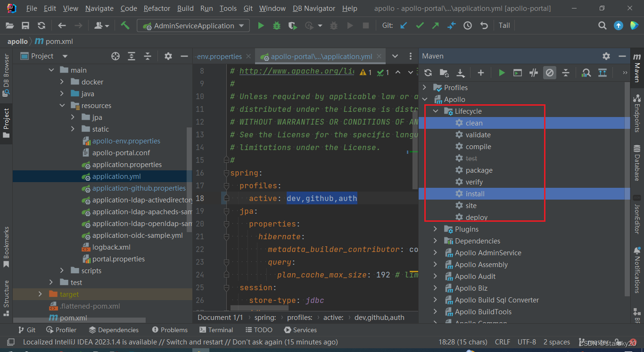Viewport: 644px width, 352px height.
Task: Select the Maven compile lifecycle goal
Action: click(x=478, y=146)
